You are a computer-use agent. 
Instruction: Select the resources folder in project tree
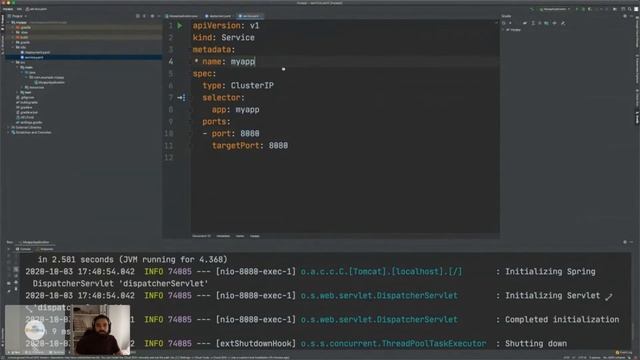[34, 87]
